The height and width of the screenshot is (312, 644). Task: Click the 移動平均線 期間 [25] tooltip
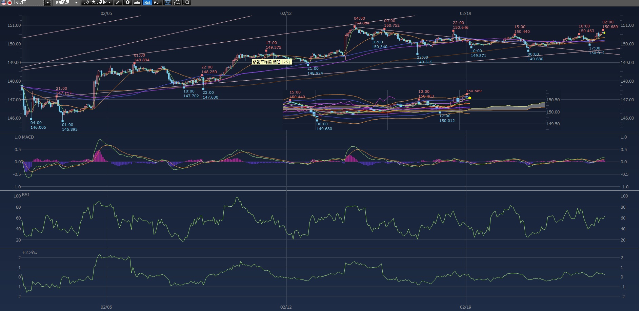coord(271,62)
